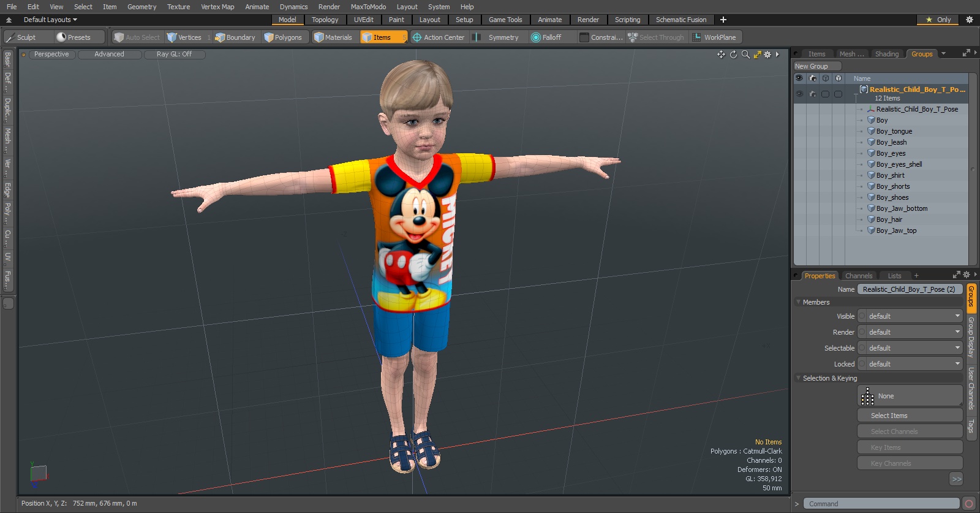Click the viewport header right-arrow icon
Image resolution: width=980 pixels, height=513 pixels.
[777, 55]
